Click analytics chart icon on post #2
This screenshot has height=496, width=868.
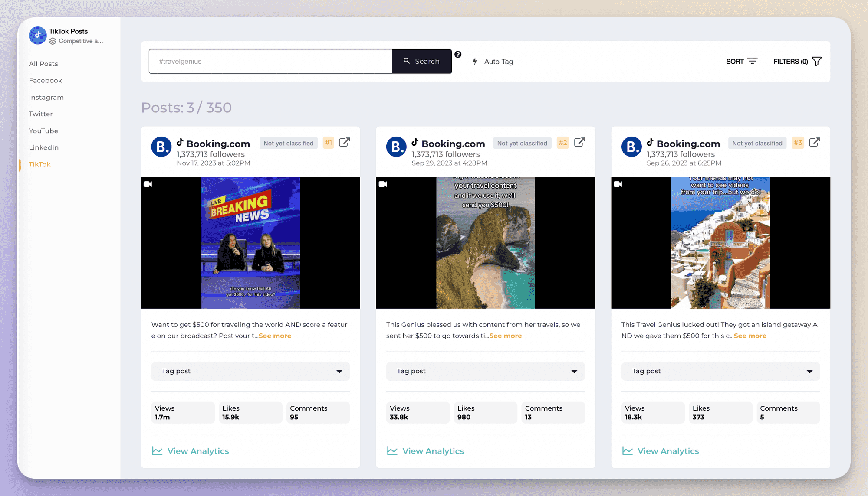392,451
